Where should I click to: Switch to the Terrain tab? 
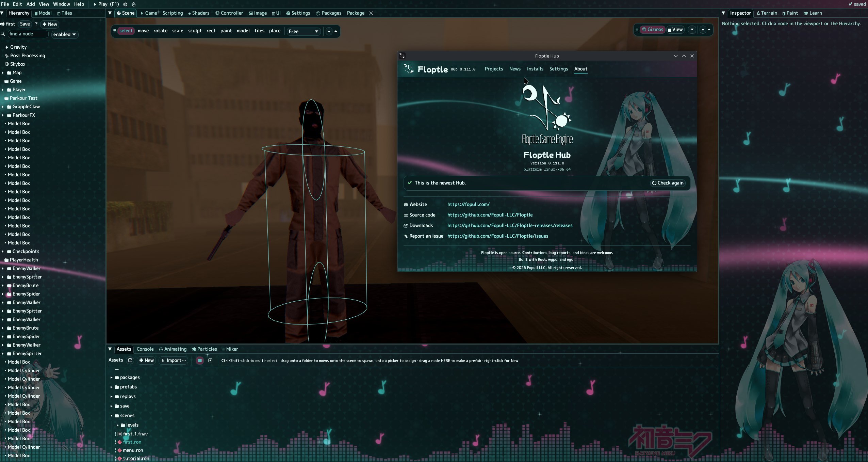coord(767,13)
